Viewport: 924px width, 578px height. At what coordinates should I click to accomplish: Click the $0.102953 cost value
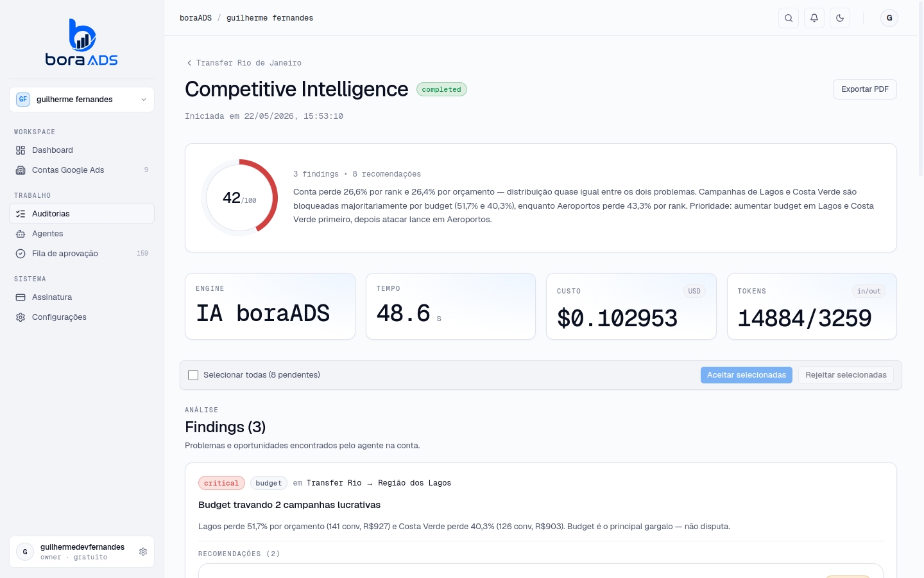pyautogui.click(x=617, y=318)
